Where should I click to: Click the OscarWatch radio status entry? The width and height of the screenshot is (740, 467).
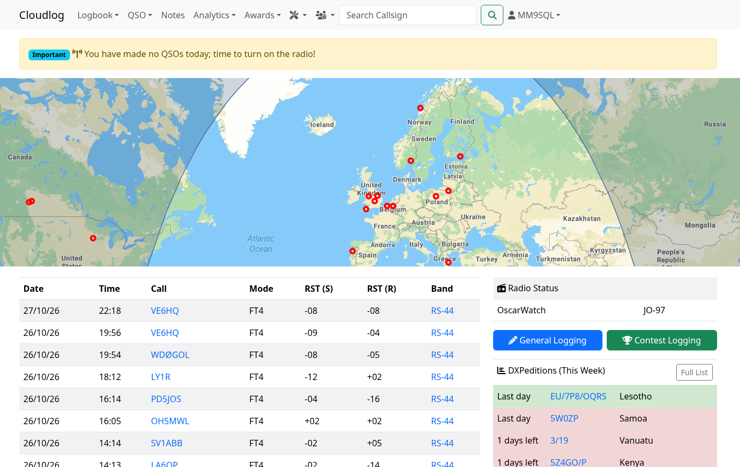coord(521,310)
